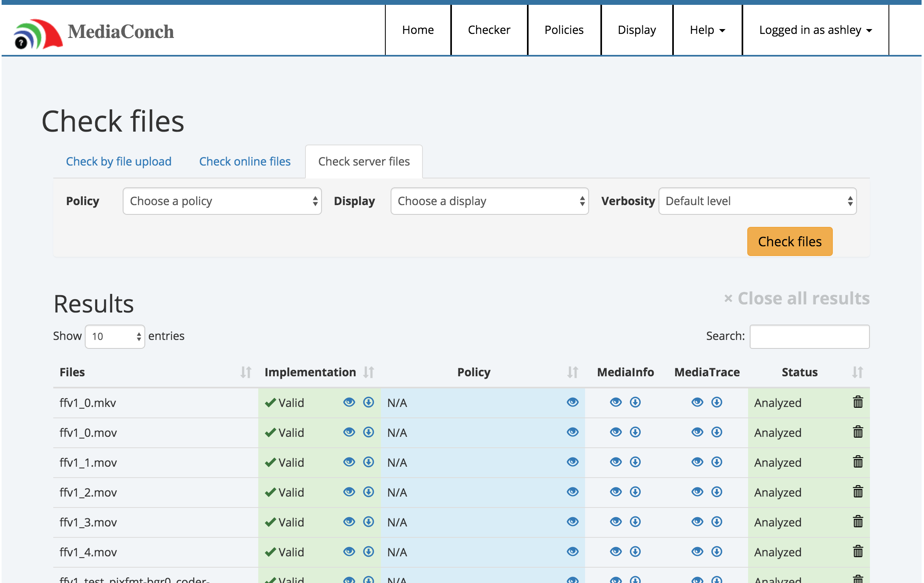Delete the ffv1_0.mkv result row

(x=858, y=402)
